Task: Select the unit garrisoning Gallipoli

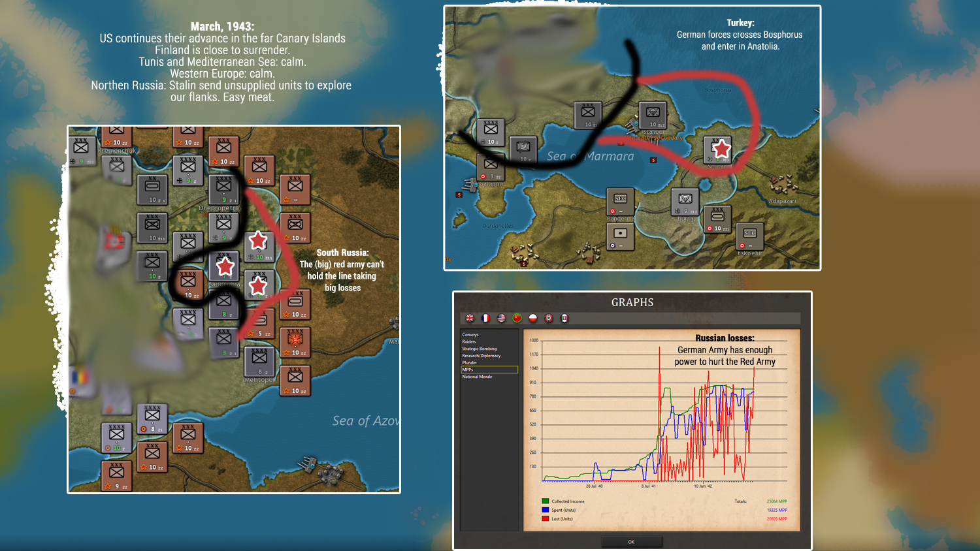Action: tap(491, 168)
